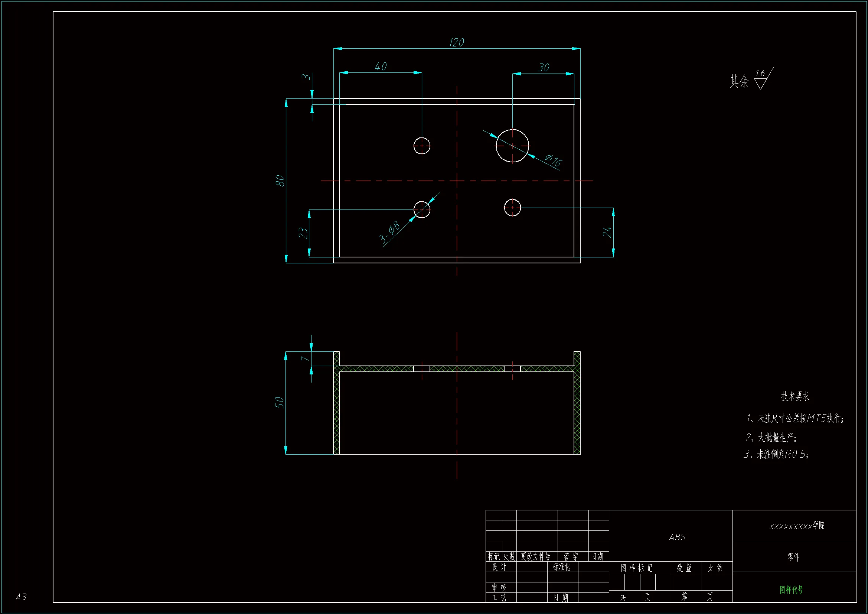Click the 技术要求 heading text
This screenshot has height=614, width=868.
pos(795,396)
